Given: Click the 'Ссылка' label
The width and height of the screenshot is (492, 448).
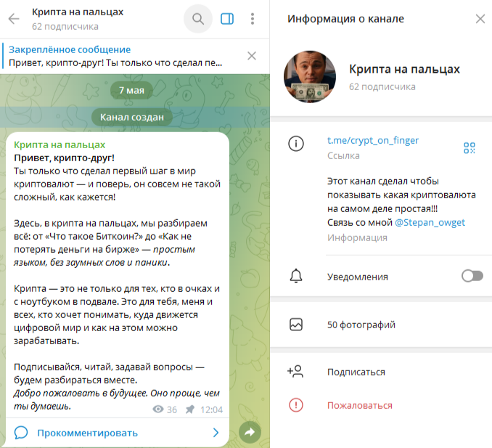Looking at the screenshot, I should (x=343, y=155).
